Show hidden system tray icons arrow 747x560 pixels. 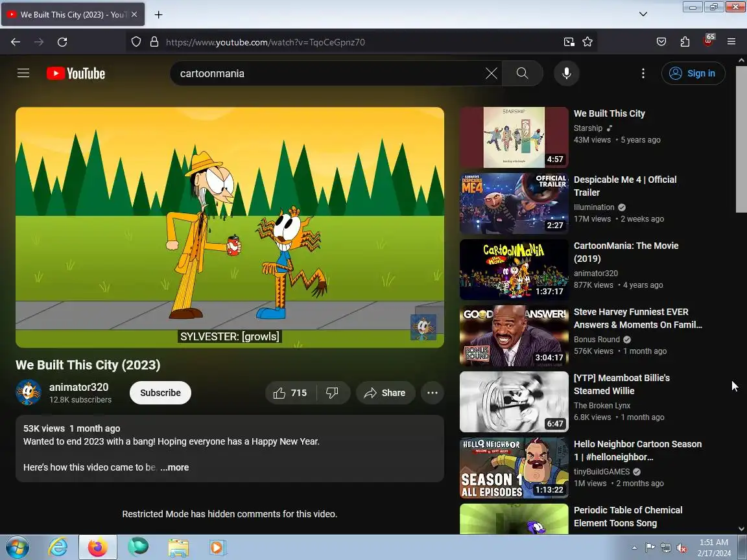[634, 548]
